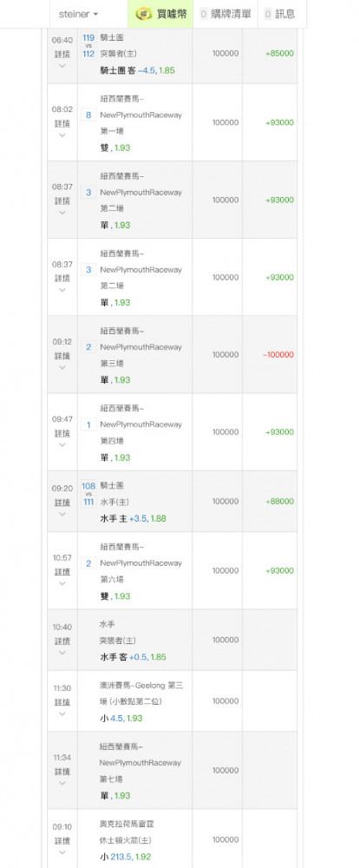Click the gold coin icon beside 買噓幣

tap(144, 14)
